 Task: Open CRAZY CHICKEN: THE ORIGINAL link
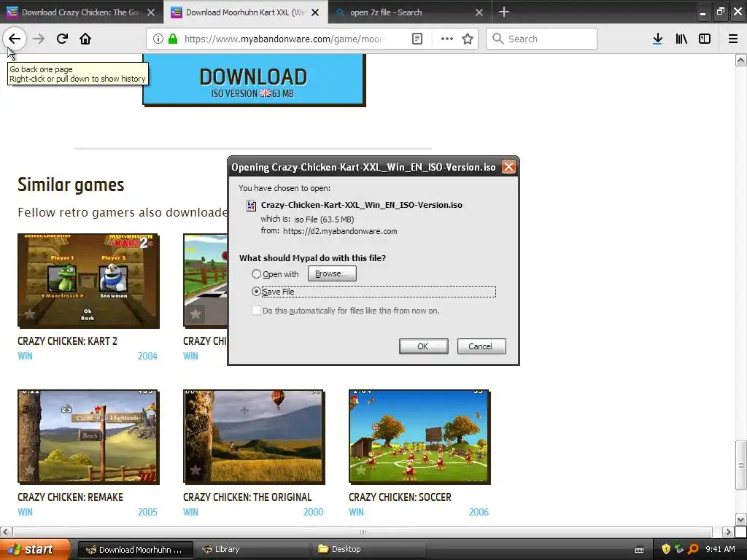247,497
